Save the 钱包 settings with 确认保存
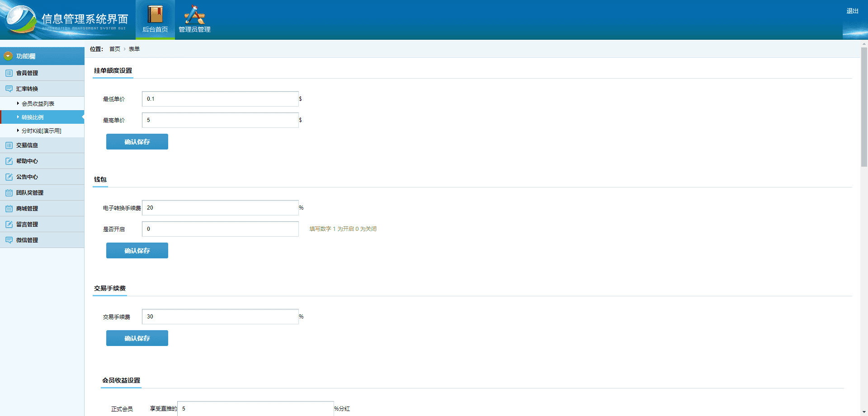 pyautogui.click(x=137, y=250)
